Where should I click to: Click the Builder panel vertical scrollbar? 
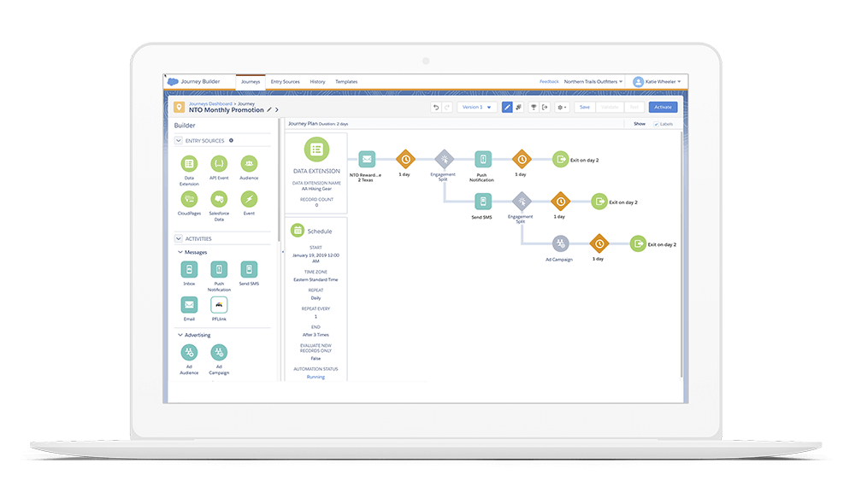(280, 179)
